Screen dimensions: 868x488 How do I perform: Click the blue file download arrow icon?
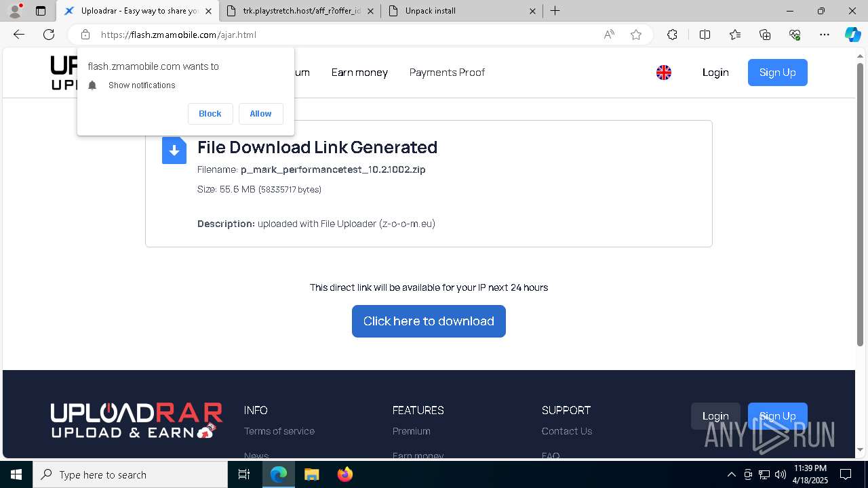pos(174,150)
